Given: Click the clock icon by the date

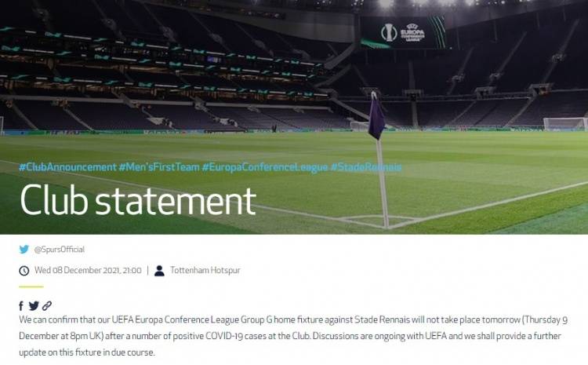Looking at the screenshot, I should [24, 271].
